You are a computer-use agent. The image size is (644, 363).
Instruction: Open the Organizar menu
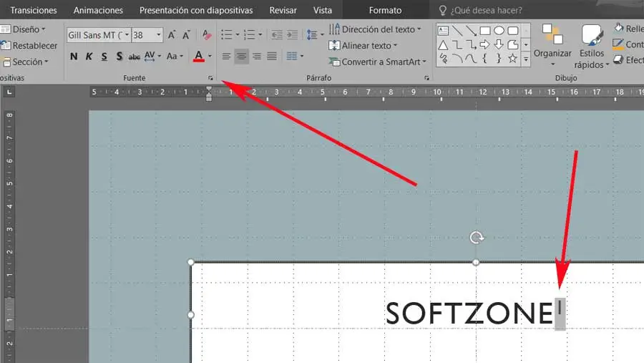pos(552,45)
